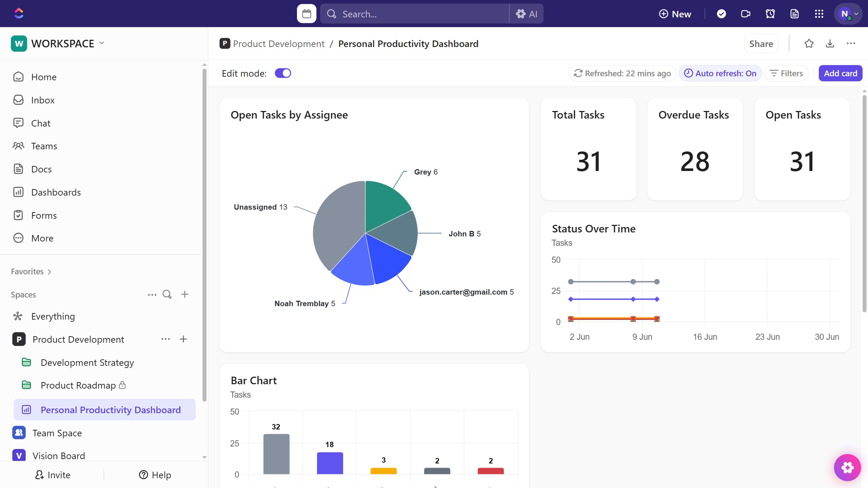Export the dashboard using the download icon
Image resolution: width=868 pixels, height=488 pixels.
coord(830,43)
